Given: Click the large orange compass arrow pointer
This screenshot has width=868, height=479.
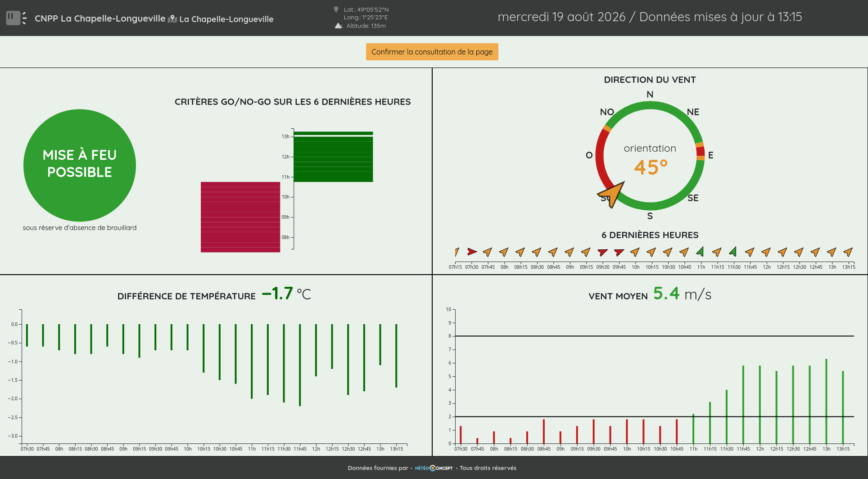Looking at the screenshot, I should tap(612, 194).
